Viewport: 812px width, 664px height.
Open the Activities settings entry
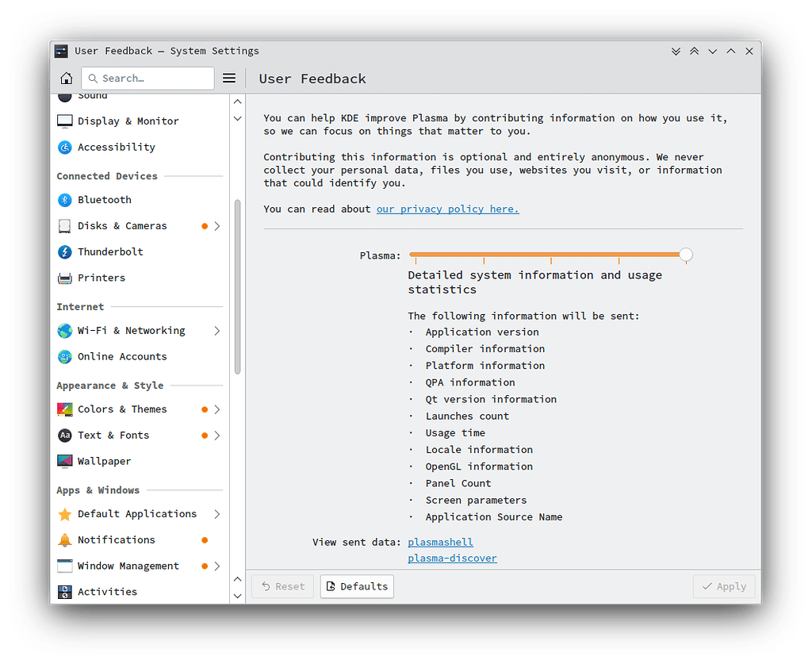pos(107,592)
